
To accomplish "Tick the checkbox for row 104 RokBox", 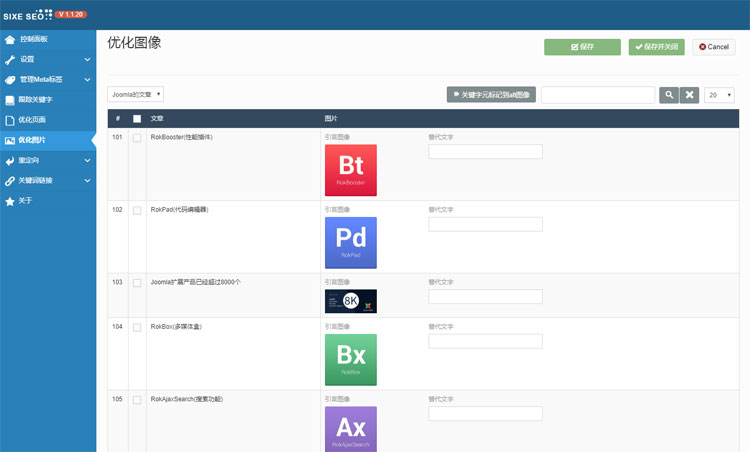I will 137,328.
